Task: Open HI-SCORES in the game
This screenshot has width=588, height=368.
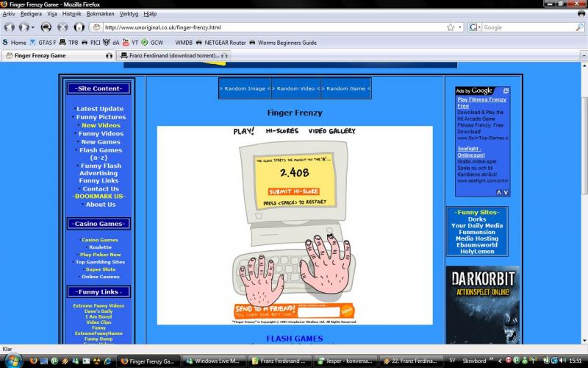Action: coord(282,131)
